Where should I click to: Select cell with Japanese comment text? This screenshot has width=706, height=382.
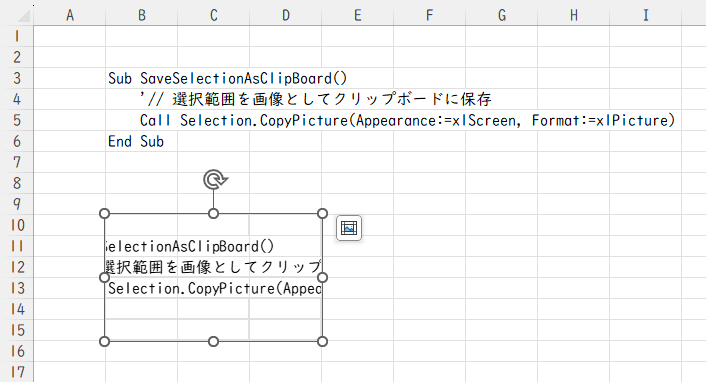pos(141,99)
